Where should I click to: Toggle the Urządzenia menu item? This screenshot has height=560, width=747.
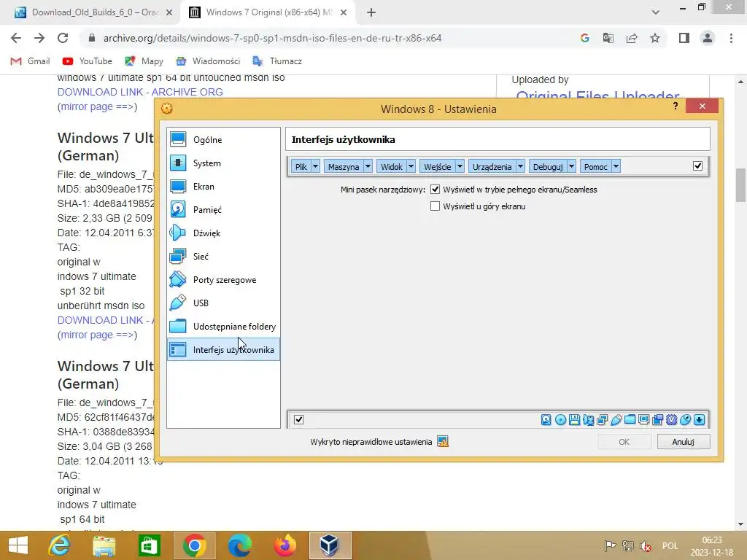click(492, 167)
